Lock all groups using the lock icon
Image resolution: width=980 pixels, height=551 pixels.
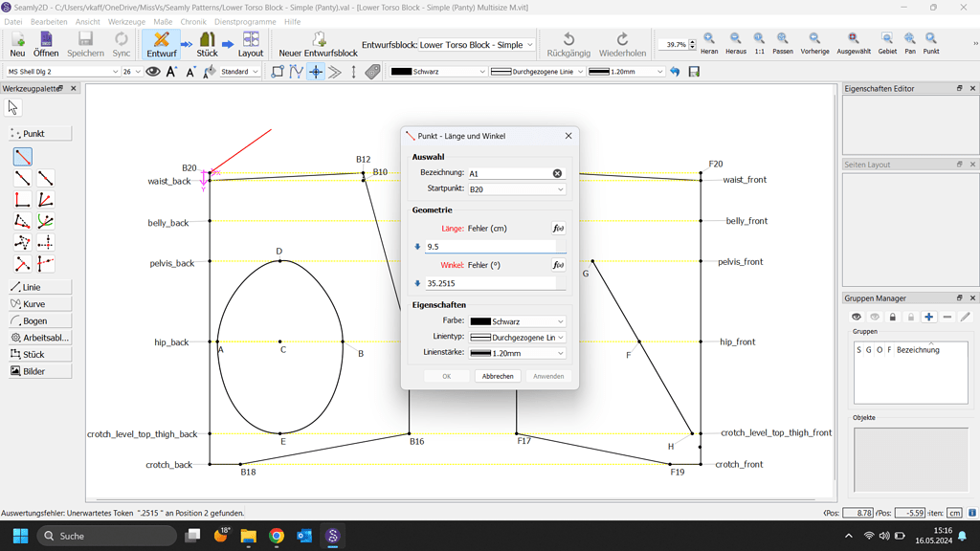coord(893,317)
